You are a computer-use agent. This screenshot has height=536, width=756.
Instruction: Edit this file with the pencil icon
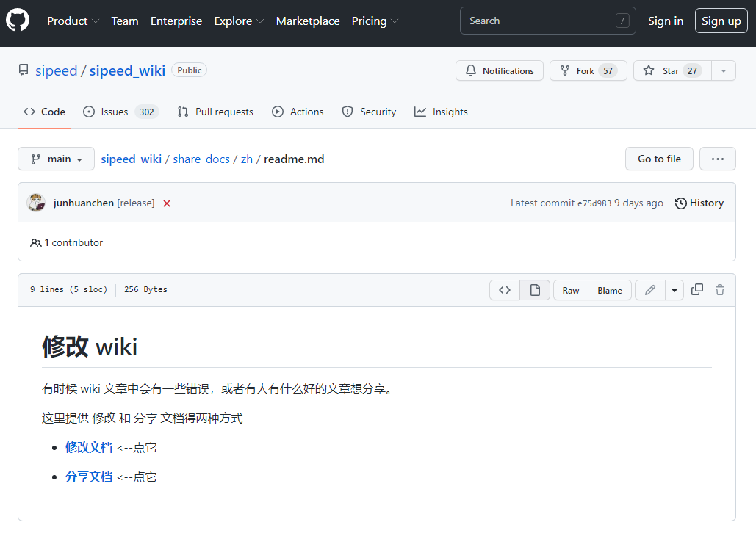click(x=650, y=290)
